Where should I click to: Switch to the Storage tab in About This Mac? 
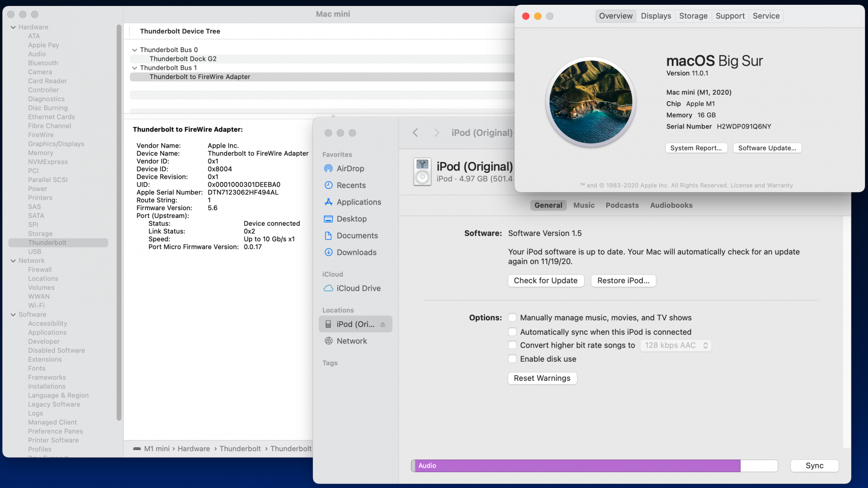[x=693, y=16]
